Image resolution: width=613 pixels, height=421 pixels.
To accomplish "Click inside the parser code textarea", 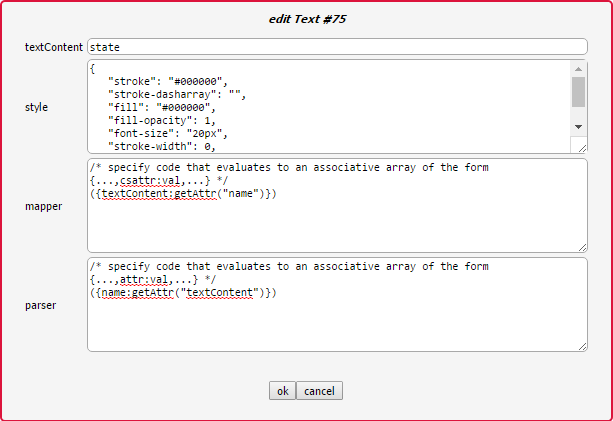I will [336, 320].
